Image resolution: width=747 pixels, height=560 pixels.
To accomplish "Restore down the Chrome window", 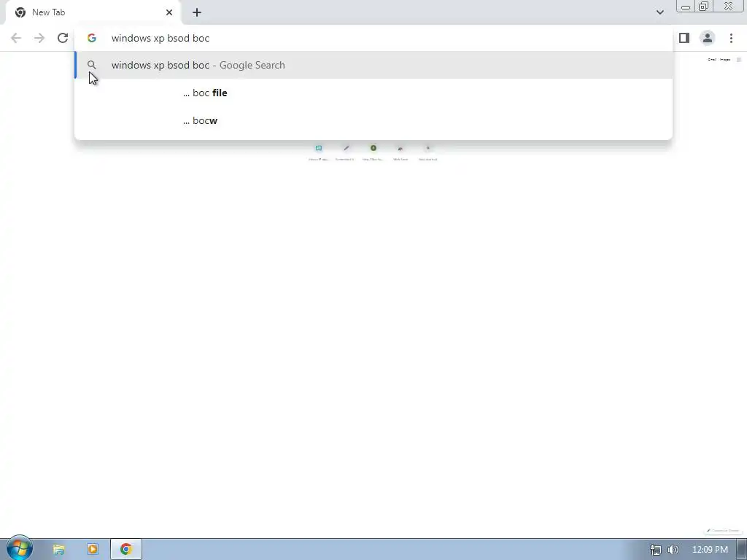I will pos(703,6).
